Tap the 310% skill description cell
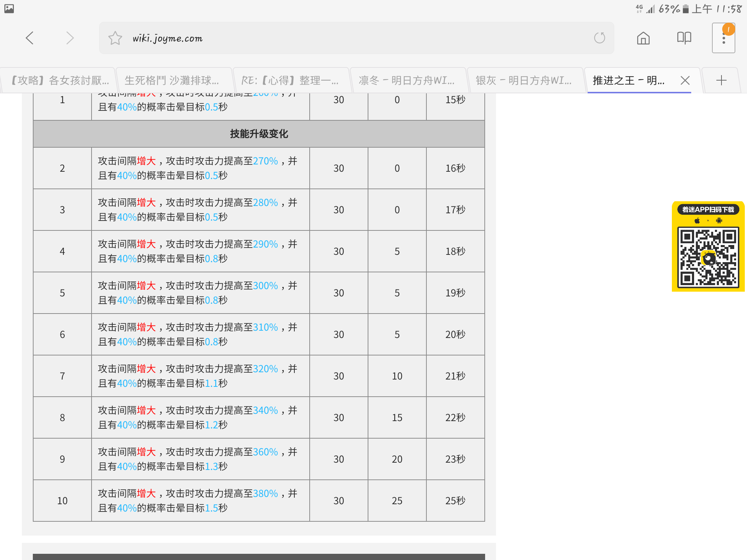The height and width of the screenshot is (560, 747). tap(201, 334)
